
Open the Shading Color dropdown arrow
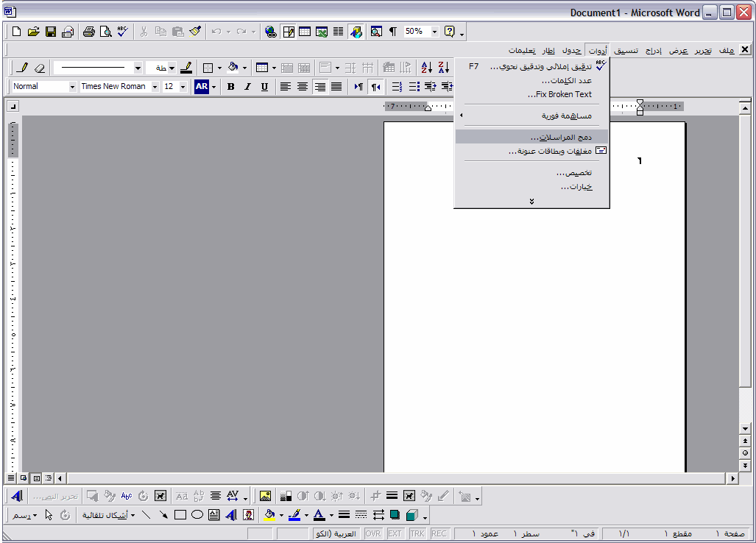click(x=245, y=68)
